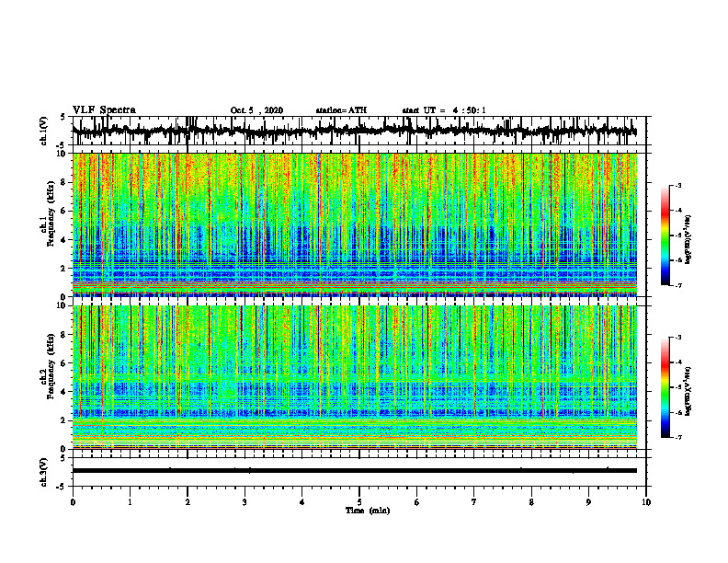Click the "-7" tick on ch.1 color bar
The image size is (728, 563).
pos(678,286)
